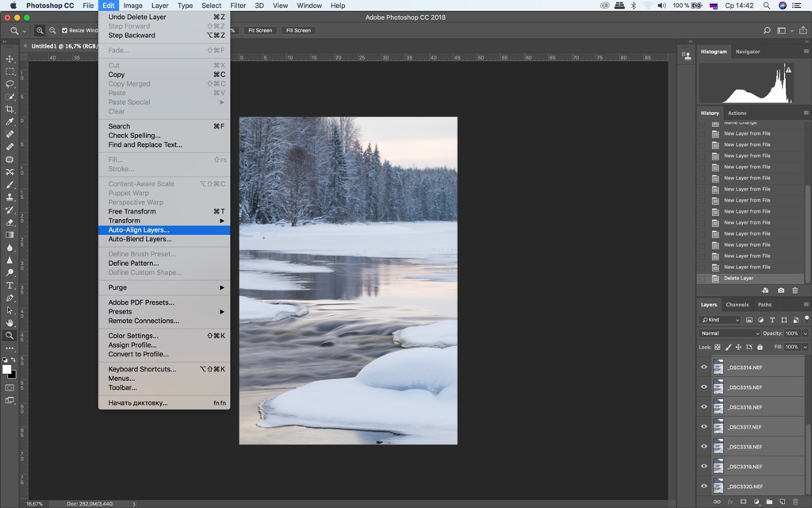Select the Delete Layer history state

pyautogui.click(x=737, y=279)
